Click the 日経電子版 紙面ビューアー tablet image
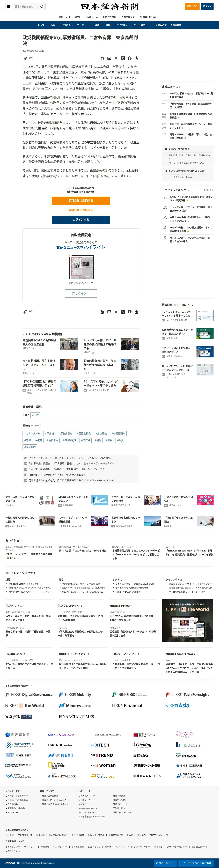Image resolution: width=219 pixels, height=868 pixels. point(81,267)
